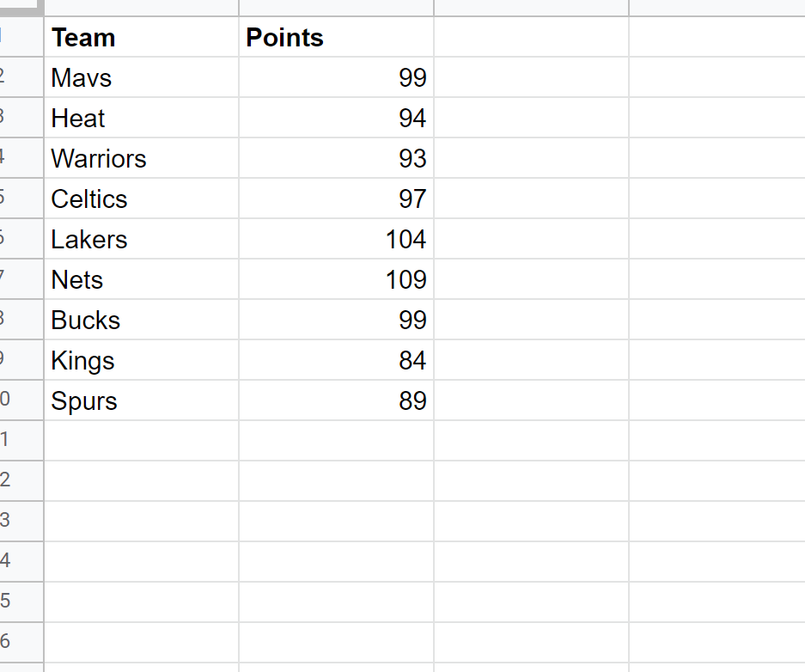Select the Nets cell
The width and height of the screenshot is (805, 672).
click(141, 280)
